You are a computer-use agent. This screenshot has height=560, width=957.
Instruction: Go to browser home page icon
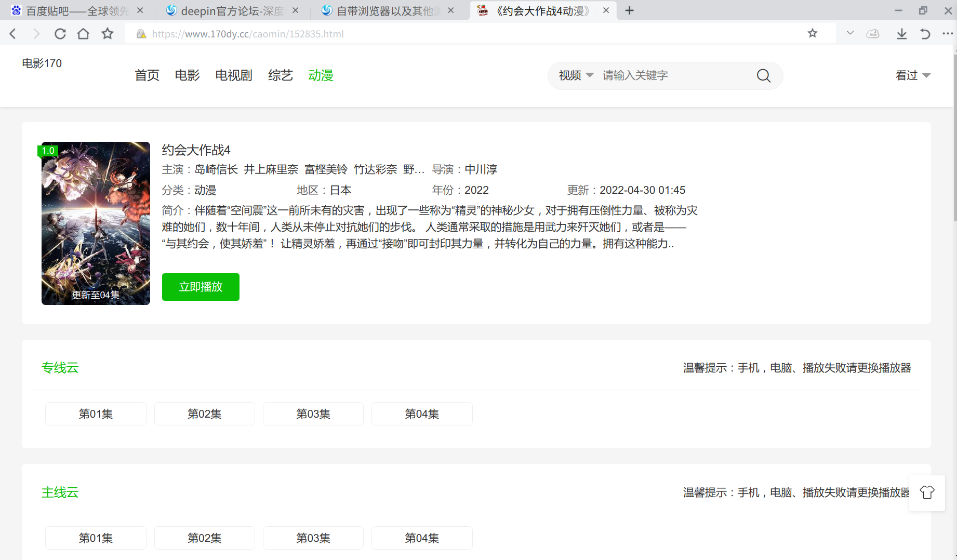83,34
